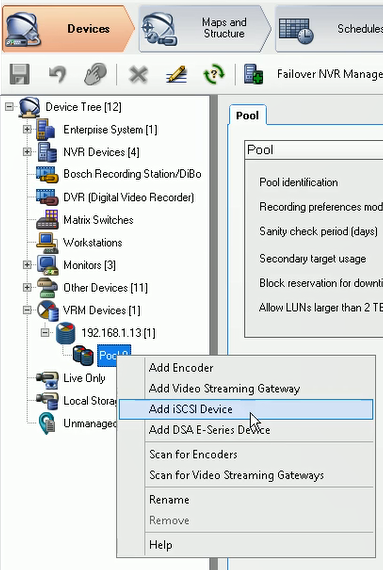Image resolution: width=383 pixels, height=570 pixels.
Task: Expand the Enterprise System node
Action: tap(27, 129)
